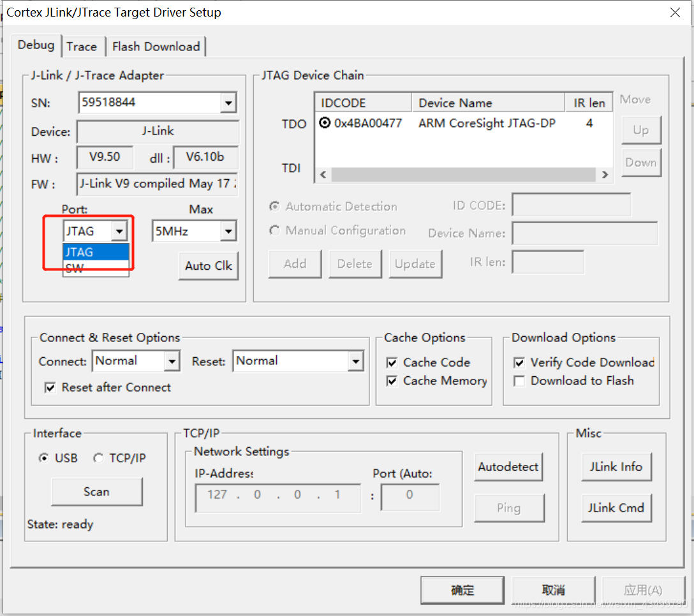Click the IP-Address field
This screenshot has height=616, width=694.
[x=278, y=498]
